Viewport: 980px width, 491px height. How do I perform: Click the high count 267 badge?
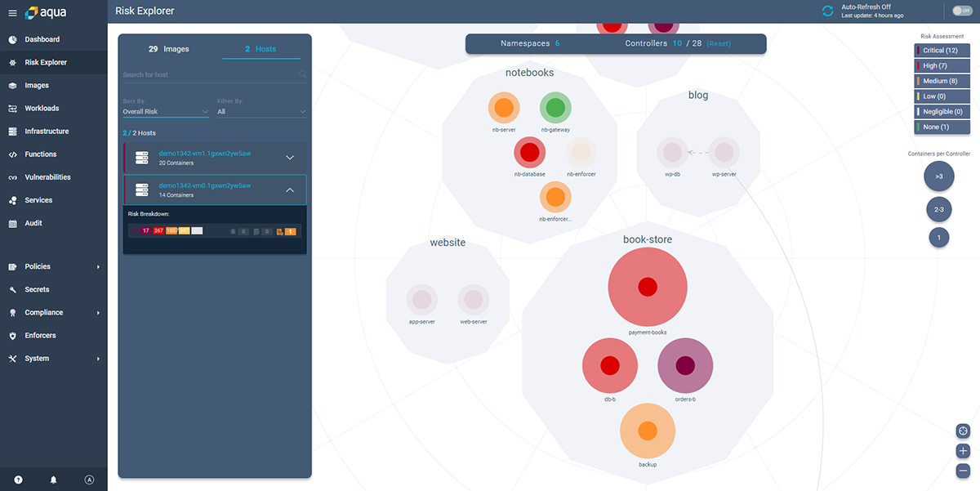click(158, 231)
